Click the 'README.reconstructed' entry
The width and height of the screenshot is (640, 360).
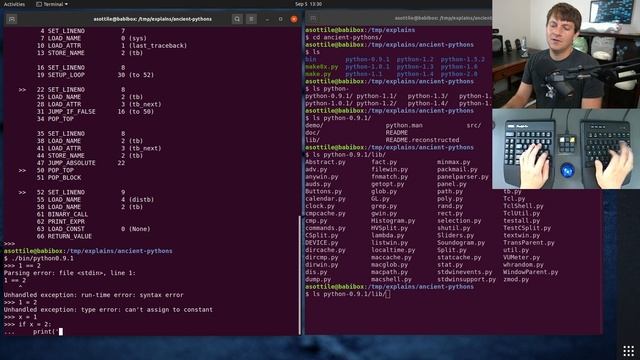coord(422,140)
